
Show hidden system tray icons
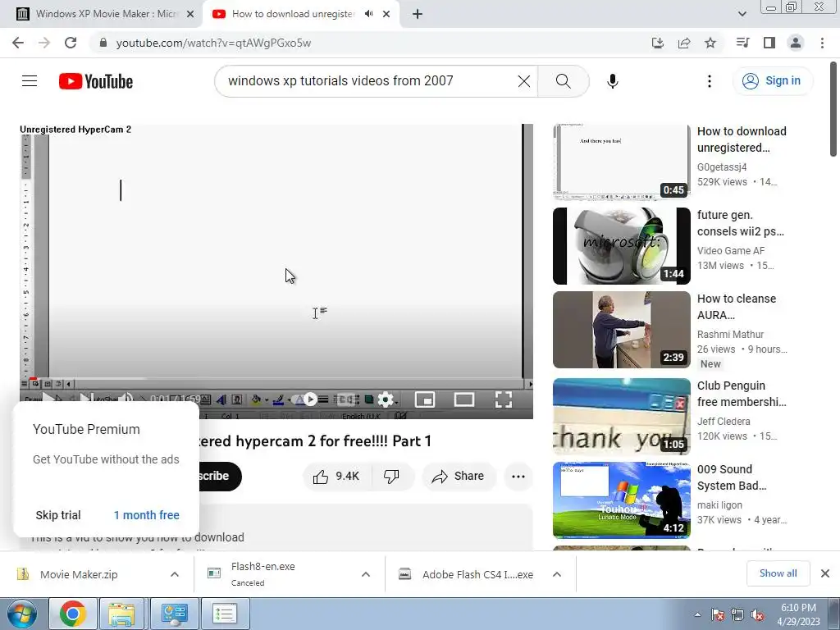coord(697,614)
